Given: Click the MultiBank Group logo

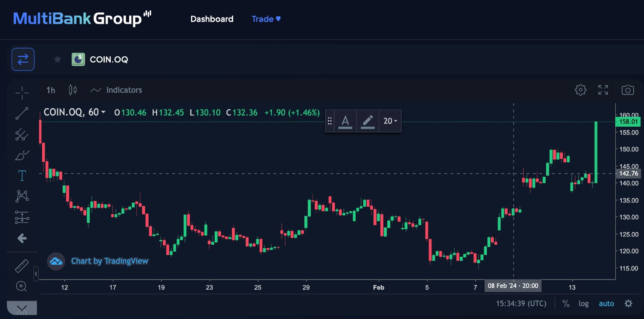Looking at the screenshot, I should coord(82,18).
